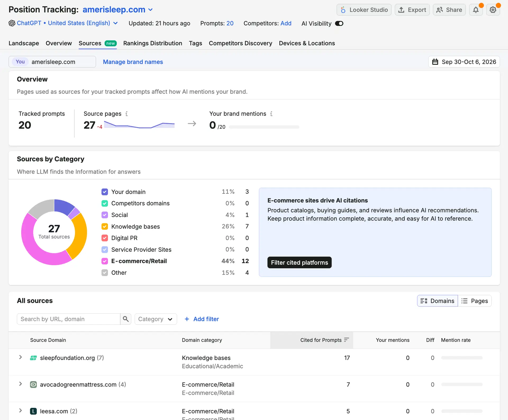The width and height of the screenshot is (508, 420).
Task: Open the notifications bell
Action: click(476, 10)
